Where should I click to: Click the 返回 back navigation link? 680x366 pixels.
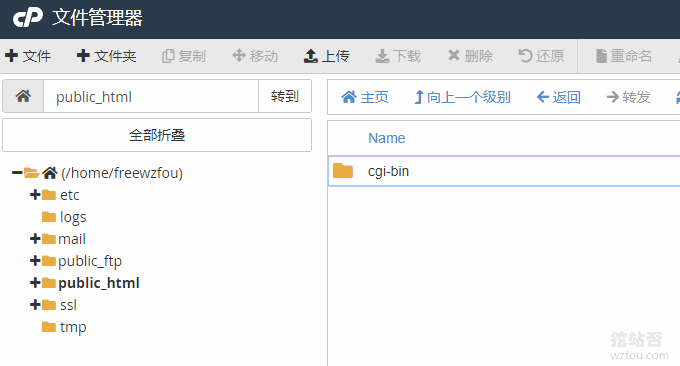click(x=559, y=97)
